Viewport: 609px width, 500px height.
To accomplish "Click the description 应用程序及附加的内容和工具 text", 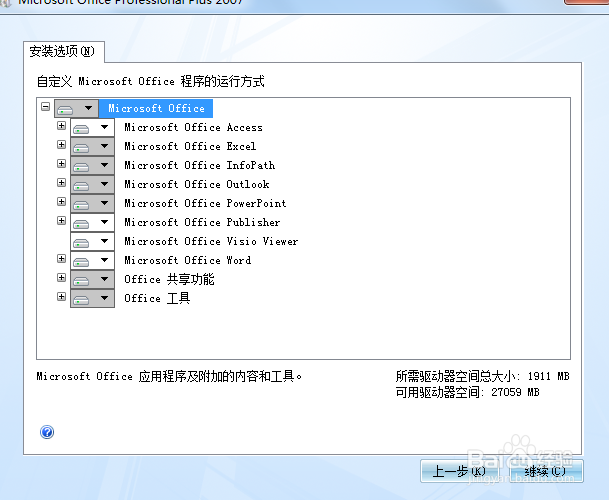I will pyautogui.click(x=169, y=376).
